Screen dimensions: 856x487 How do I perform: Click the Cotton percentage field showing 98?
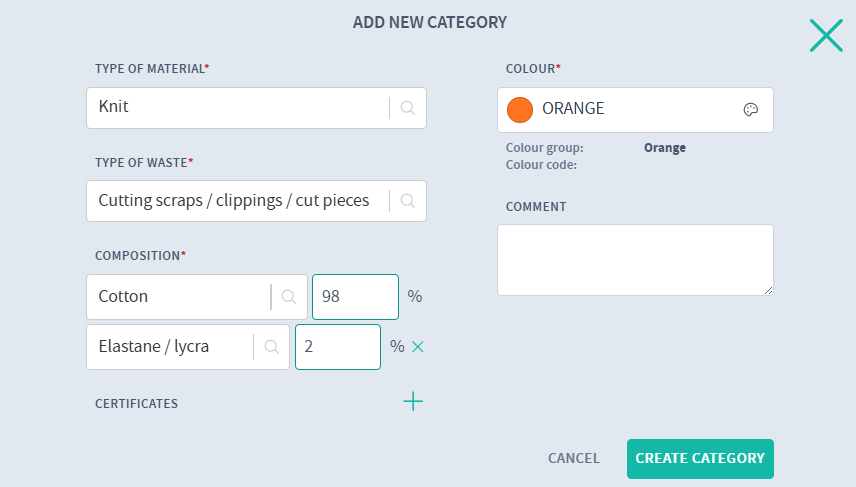pos(355,297)
